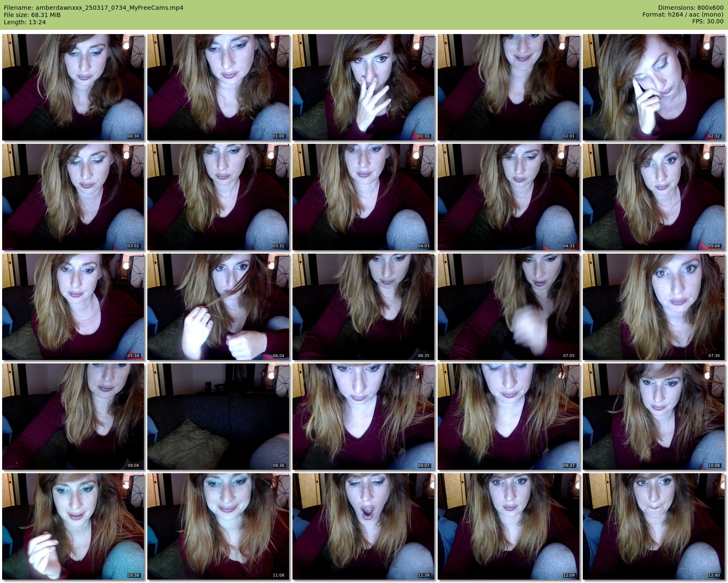This screenshot has height=583, width=728.
Task: Select the frame stamped 11:39
Action: click(364, 526)
